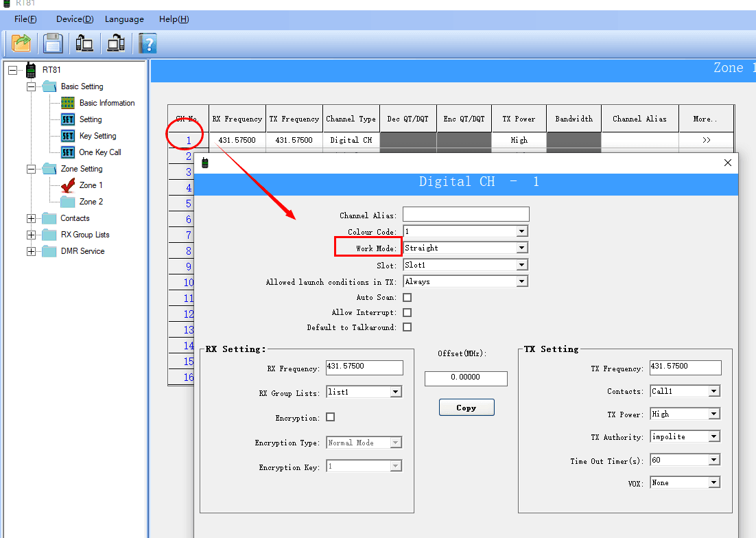Open the Work Mode dropdown

coord(521,248)
